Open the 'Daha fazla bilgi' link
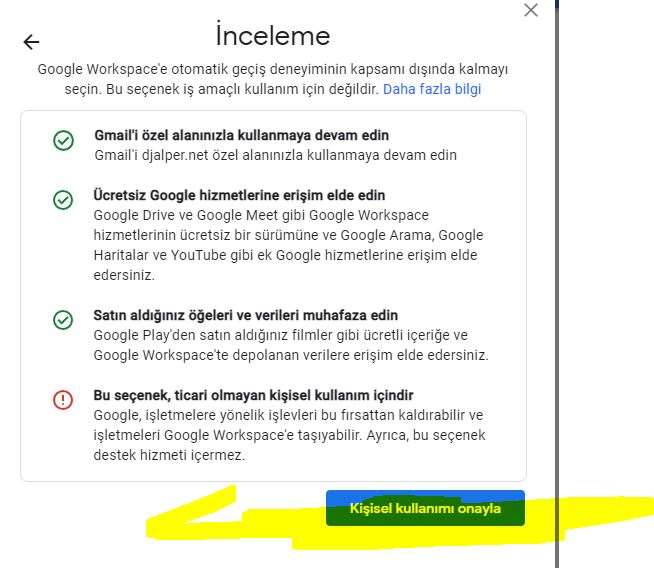Screen dimensions: 654x568 [x=432, y=89]
